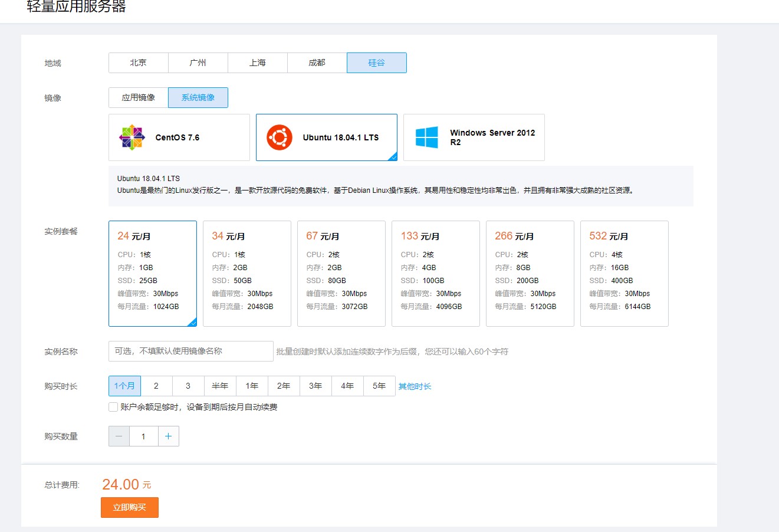The width and height of the screenshot is (779, 532).
Task: Choose the 67 元/月 instance plan
Action: pos(341,273)
